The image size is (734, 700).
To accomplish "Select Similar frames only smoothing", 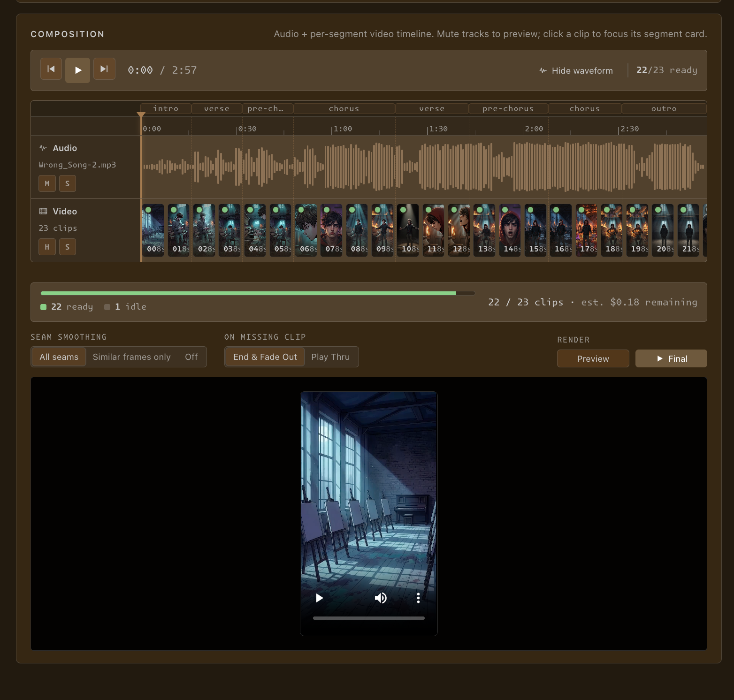I will [132, 357].
